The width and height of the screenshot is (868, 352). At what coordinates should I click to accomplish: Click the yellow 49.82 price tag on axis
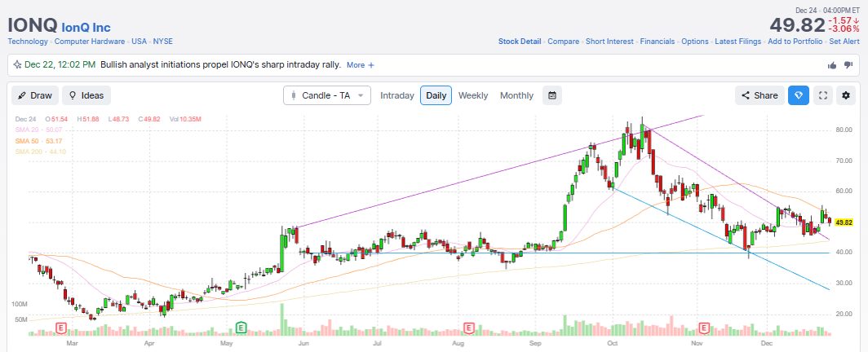tap(844, 222)
